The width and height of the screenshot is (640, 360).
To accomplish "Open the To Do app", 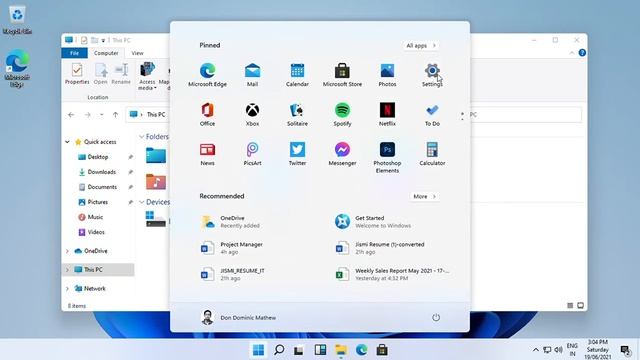I will (432, 114).
